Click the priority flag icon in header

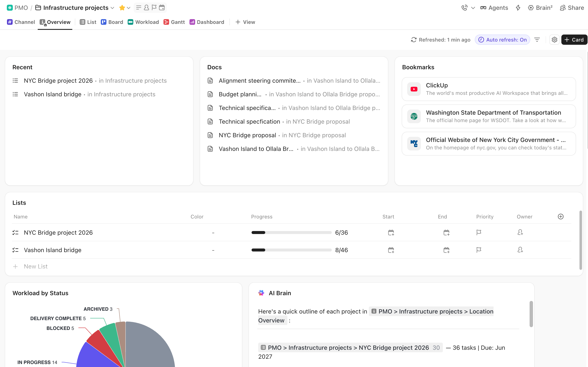coord(154,8)
